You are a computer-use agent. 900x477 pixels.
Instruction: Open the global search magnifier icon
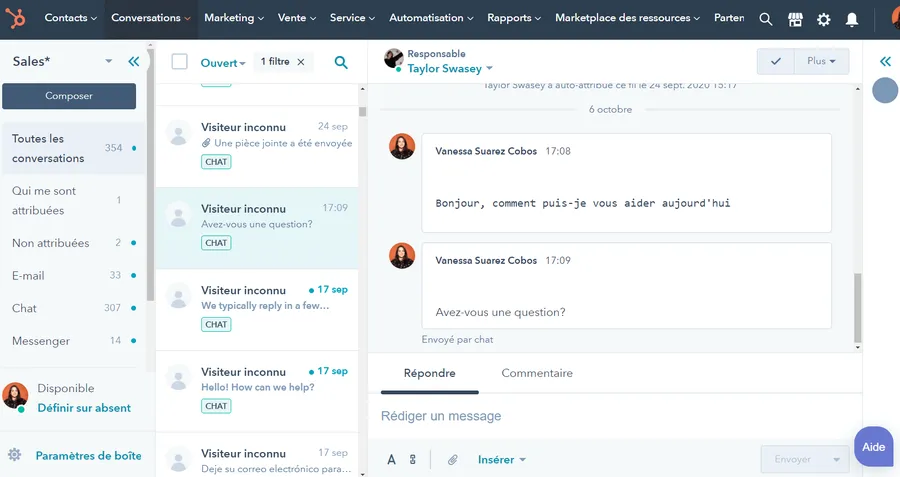point(765,19)
